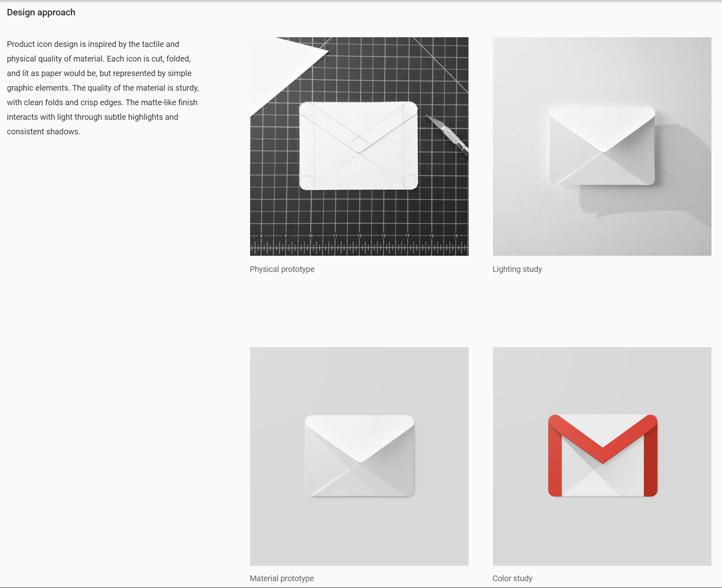Open the Physical prototype envelope image

pos(359,146)
